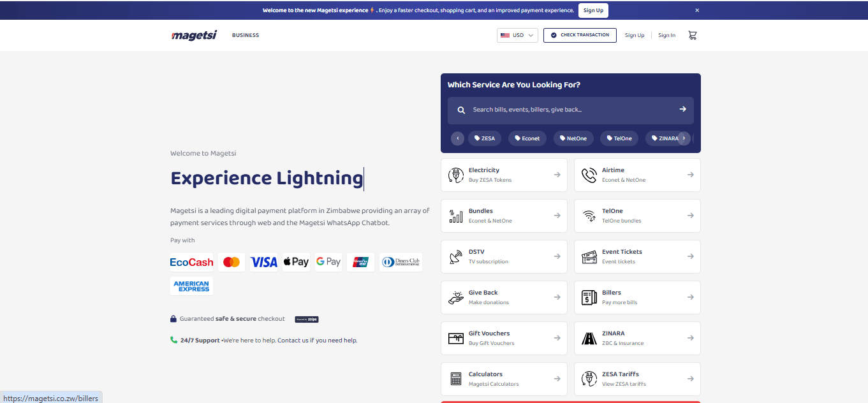Click the VISA logo
868x403 pixels.
pyautogui.click(x=263, y=262)
